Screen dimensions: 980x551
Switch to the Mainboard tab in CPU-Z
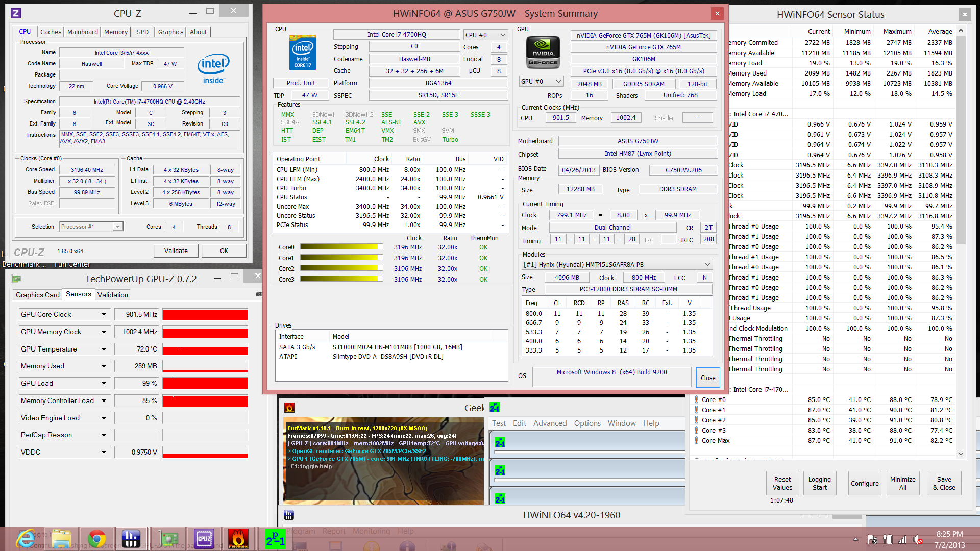pos(82,32)
